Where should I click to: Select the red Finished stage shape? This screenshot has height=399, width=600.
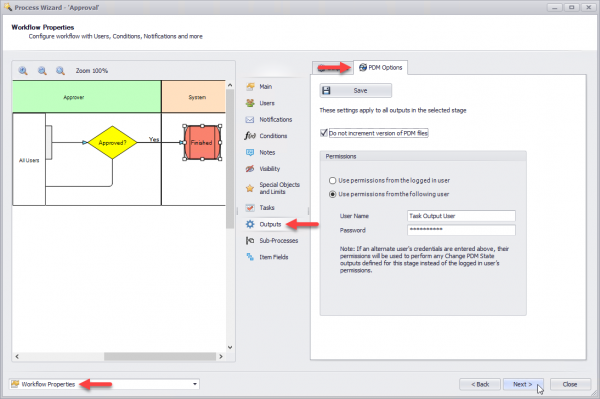(202, 143)
